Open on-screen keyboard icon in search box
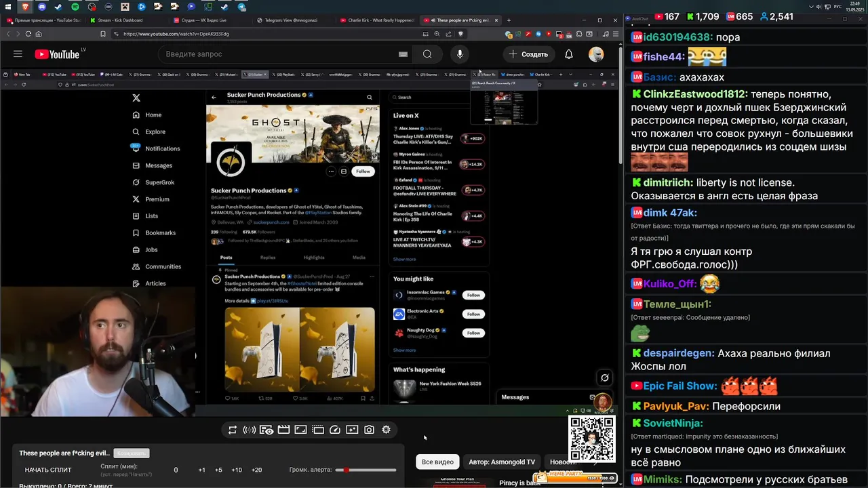 (x=403, y=54)
